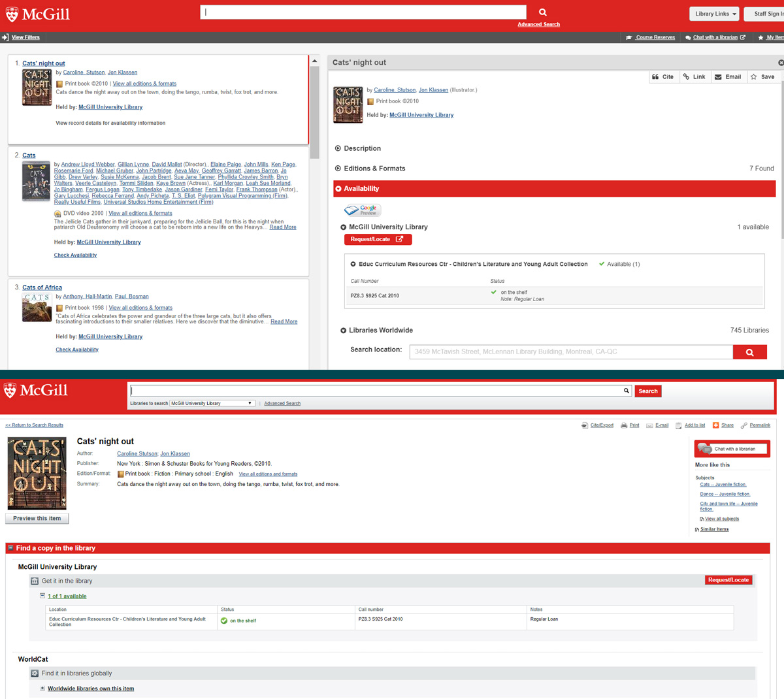784x699 pixels.
Task: Click Check Availability under Cats of Africa
Action: pos(77,350)
